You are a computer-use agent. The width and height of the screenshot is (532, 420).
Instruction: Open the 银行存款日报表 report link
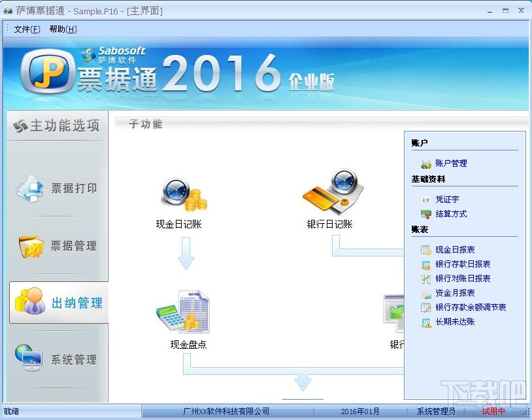click(463, 264)
